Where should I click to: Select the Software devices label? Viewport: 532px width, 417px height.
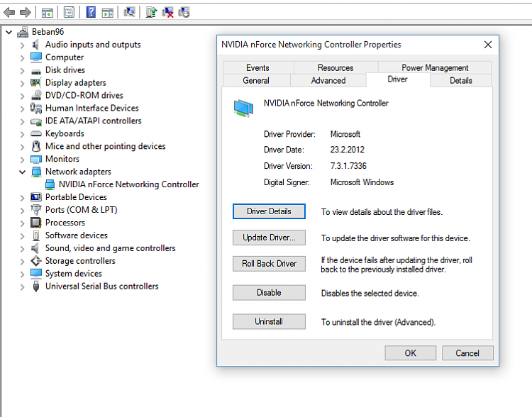point(77,235)
